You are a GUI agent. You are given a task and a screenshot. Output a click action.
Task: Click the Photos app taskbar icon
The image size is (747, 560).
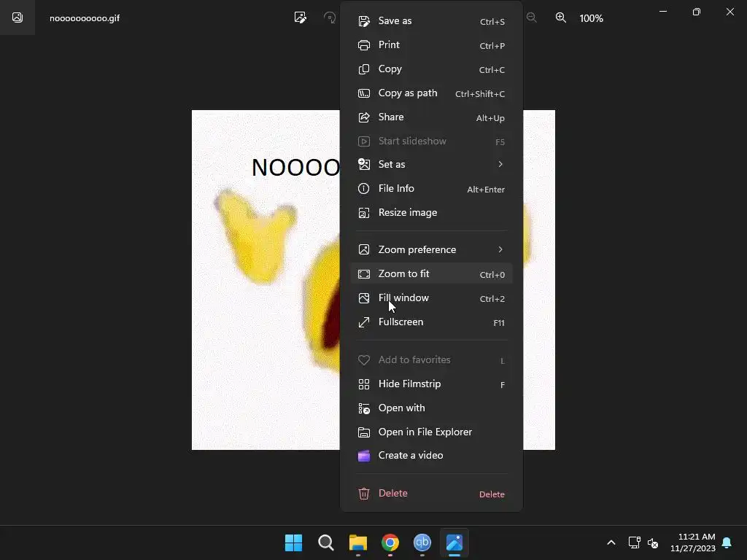click(x=454, y=542)
